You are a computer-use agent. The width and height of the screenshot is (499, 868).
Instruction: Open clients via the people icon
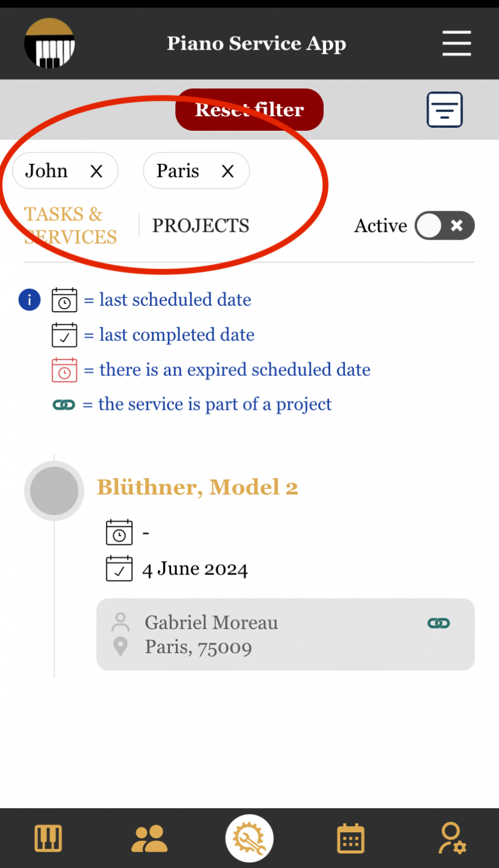(x=149, y=839)
